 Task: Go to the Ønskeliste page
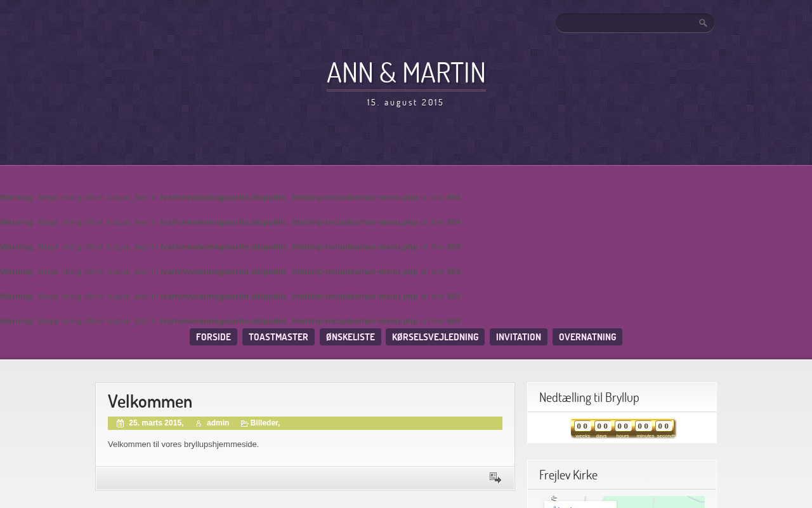click(350, 337)
